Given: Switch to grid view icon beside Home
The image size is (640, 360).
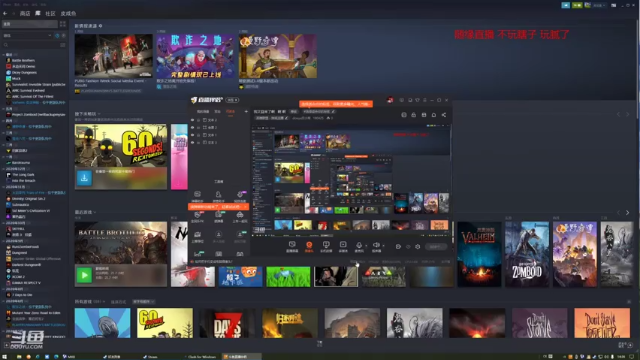Looking at the screenshot, I should [63, 24].
